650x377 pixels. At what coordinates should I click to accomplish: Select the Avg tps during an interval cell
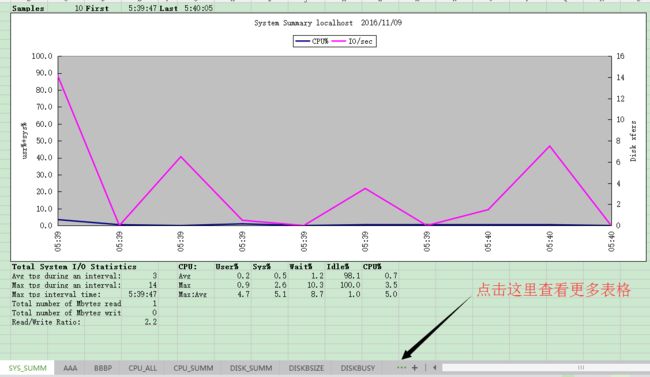[66, 276]
